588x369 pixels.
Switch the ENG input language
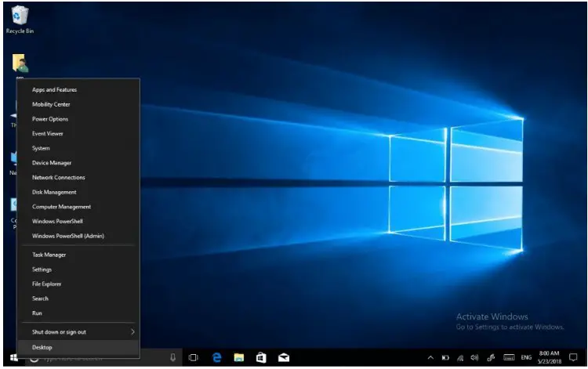click(526, 358)
